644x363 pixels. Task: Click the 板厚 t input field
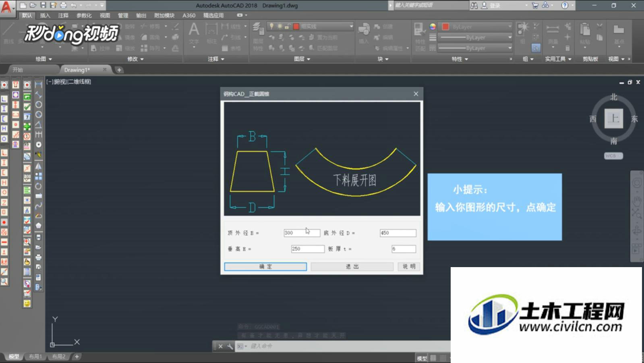(x=404, y=249)
